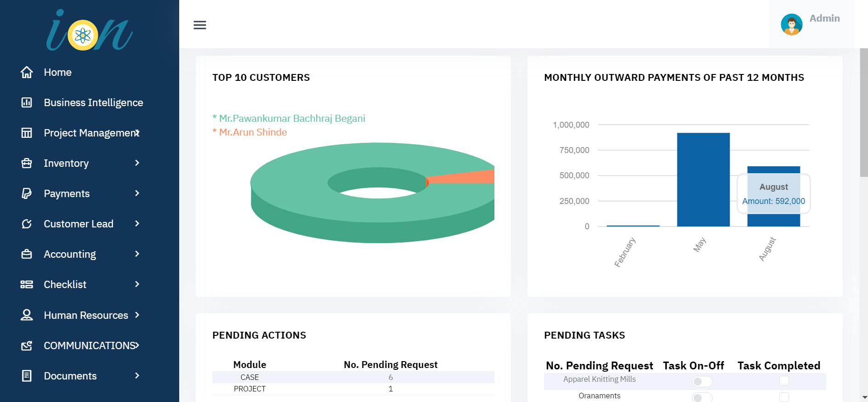
Task: Expand the Inventory submenu chevron
Action: [x=137, y=163]
